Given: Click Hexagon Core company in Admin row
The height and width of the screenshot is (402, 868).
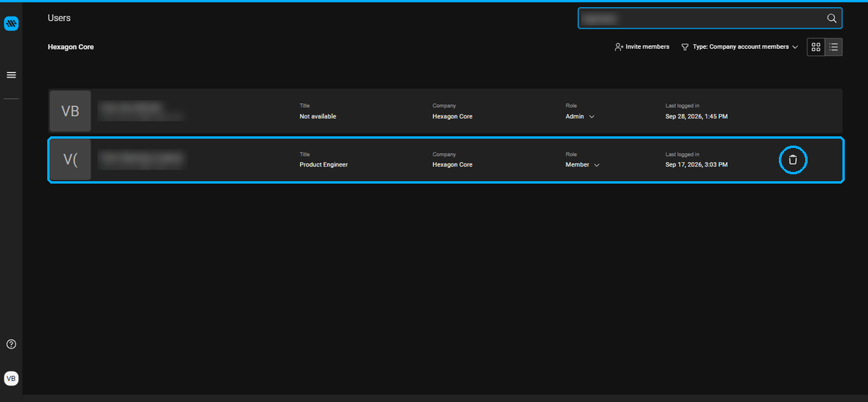Looking at the screenshot, I should coord(453,117).
